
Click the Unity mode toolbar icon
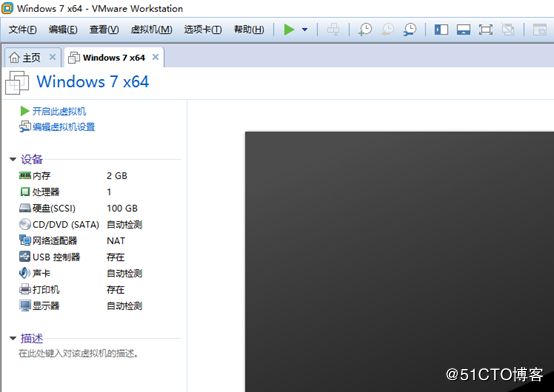click(x=508, y=30)
